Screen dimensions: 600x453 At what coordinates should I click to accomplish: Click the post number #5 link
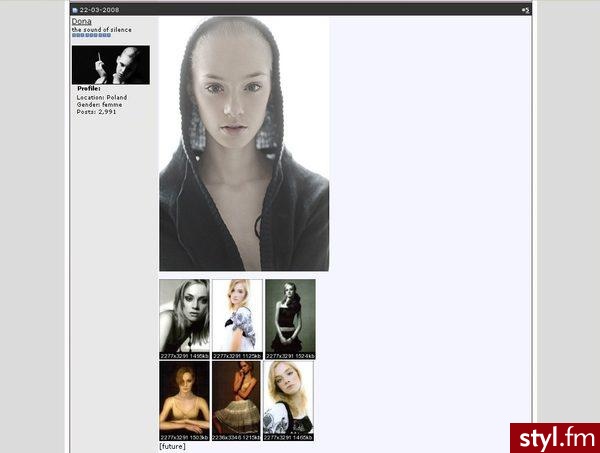526,10
